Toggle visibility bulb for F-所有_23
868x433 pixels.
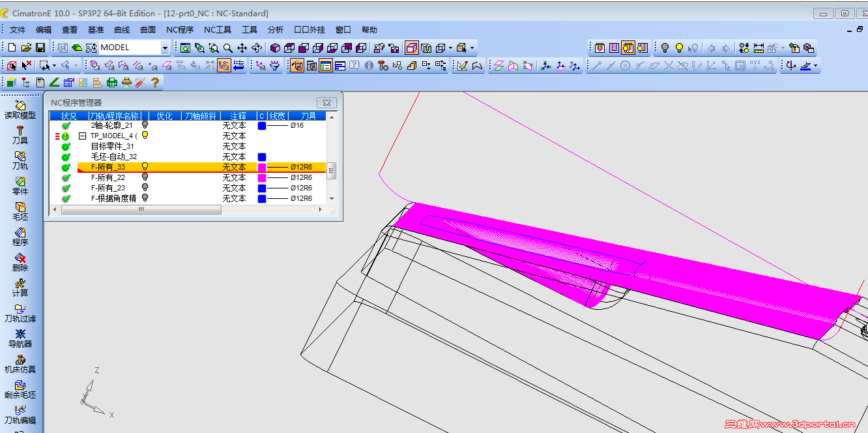click(x=145, y=188)
